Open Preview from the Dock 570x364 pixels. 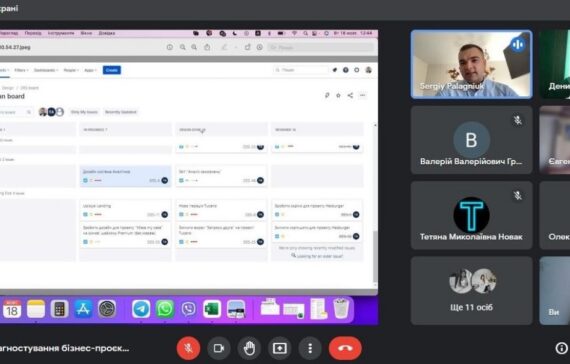(236, 309)
